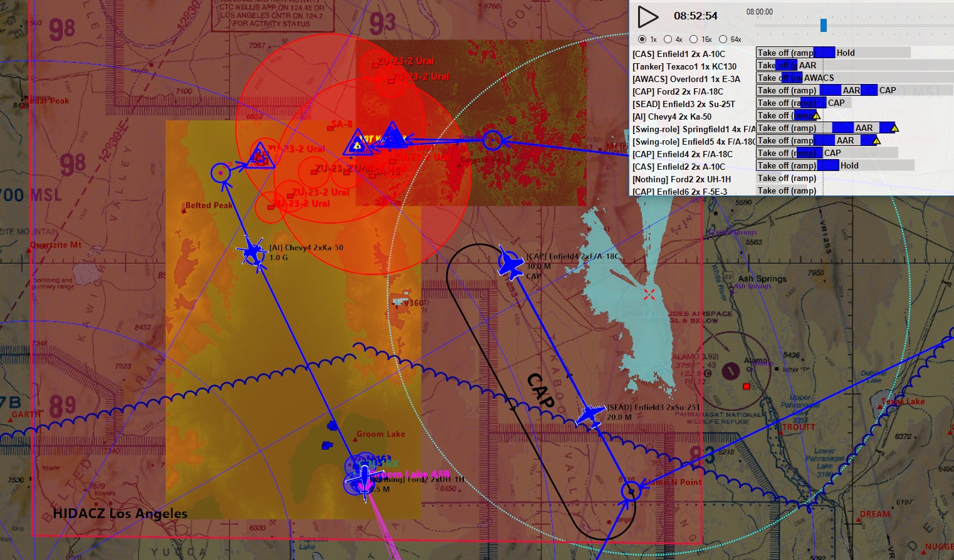Select the [CAP] Enfield6 2x F-5E-3 row
954x560 pixels.
point(679,192)
